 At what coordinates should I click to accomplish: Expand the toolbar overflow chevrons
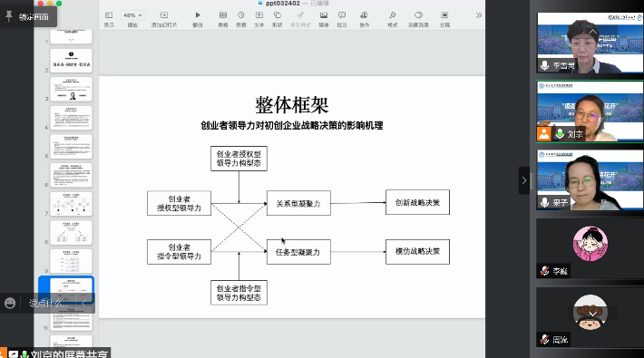(x=479, y=15)
